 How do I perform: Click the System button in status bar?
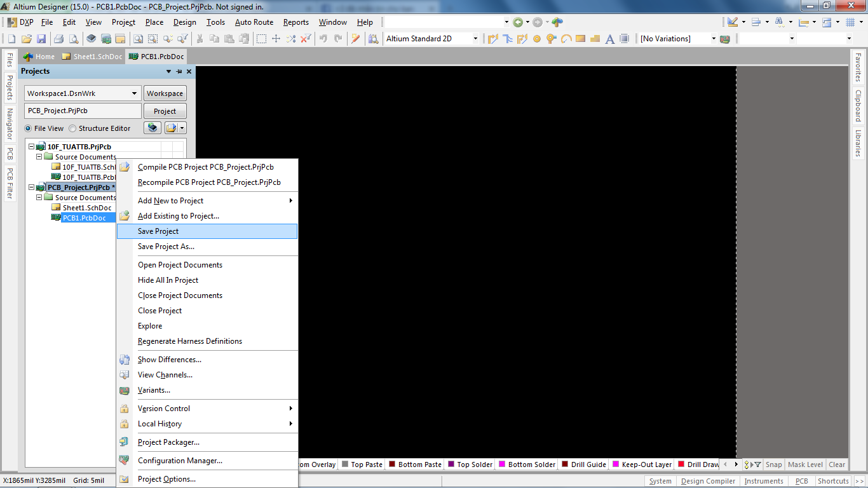[660, 481]
